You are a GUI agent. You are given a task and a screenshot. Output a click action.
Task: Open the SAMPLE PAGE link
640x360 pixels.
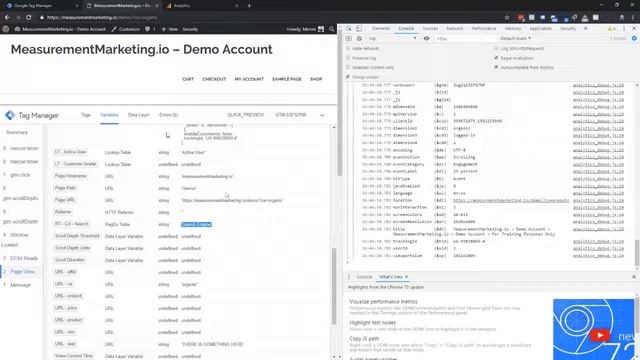(287, 79)
